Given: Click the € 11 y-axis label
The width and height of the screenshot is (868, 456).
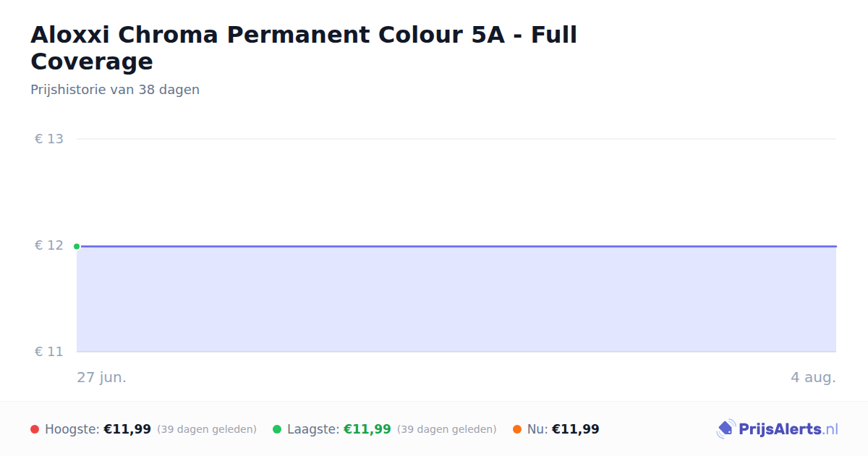Looking at the screenshot, I should [49, 352].
